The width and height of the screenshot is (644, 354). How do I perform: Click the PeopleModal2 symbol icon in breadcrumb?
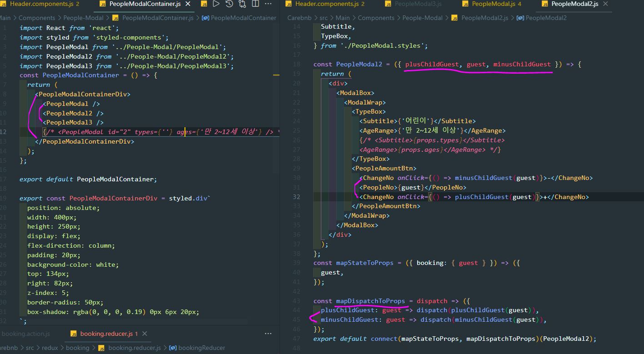click(520, 18)
